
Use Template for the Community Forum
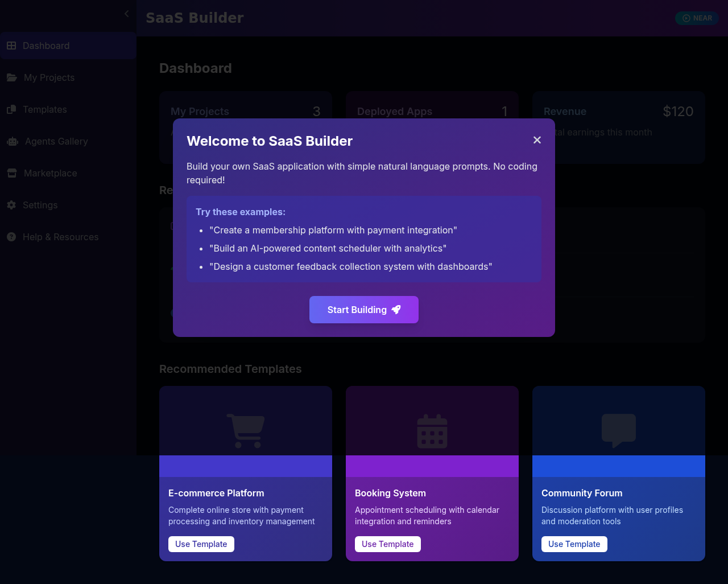pyautogui.click(x=574, y=544)
